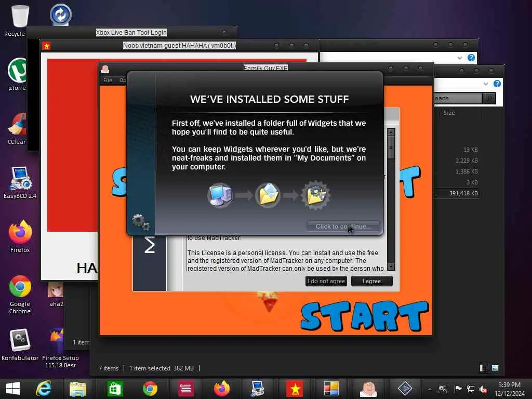Open the network tray icon
Image resolution: width=532 pixels, height=399 pixels.
click(471, 389)
